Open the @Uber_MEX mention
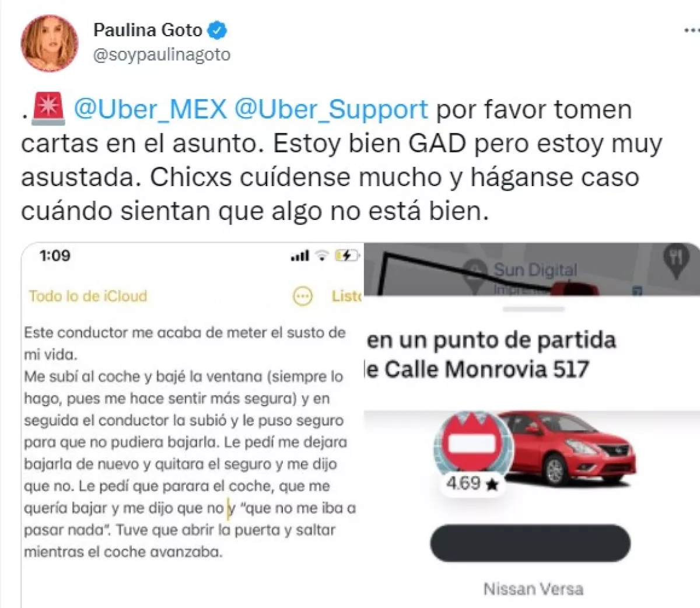Viewport: 700px width, 608px height. click(150, 109)
